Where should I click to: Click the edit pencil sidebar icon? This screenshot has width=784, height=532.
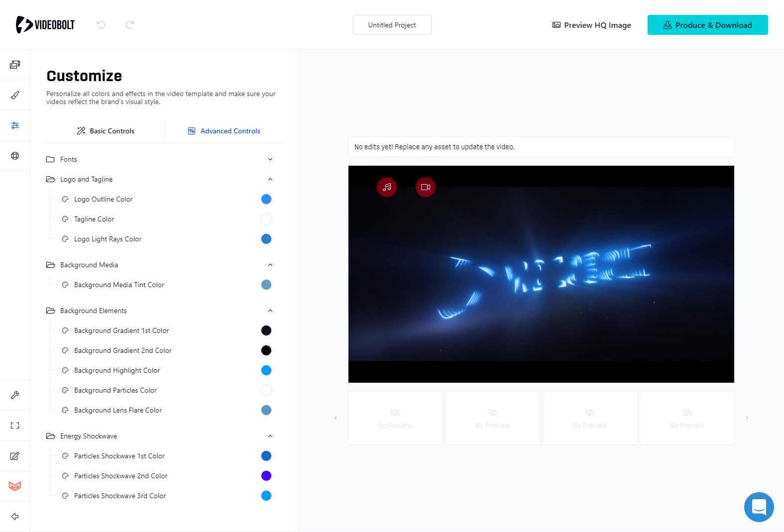tap(15, 456)
